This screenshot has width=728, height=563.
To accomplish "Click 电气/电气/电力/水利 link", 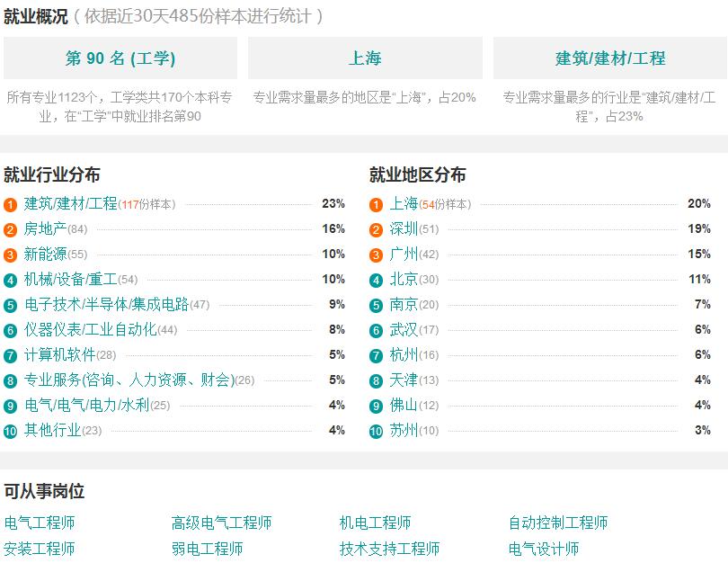I will click(x=87, y=405).
